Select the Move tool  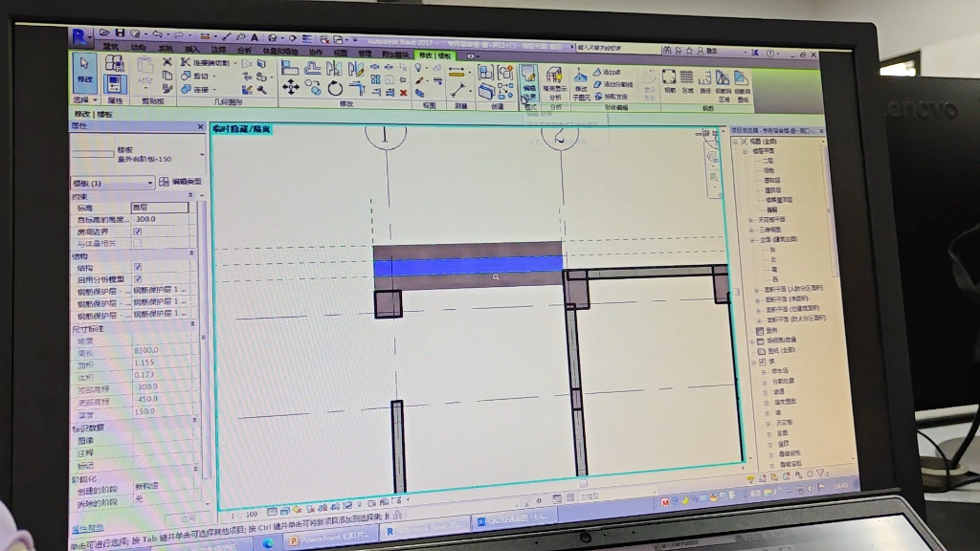tap(291, 87)
